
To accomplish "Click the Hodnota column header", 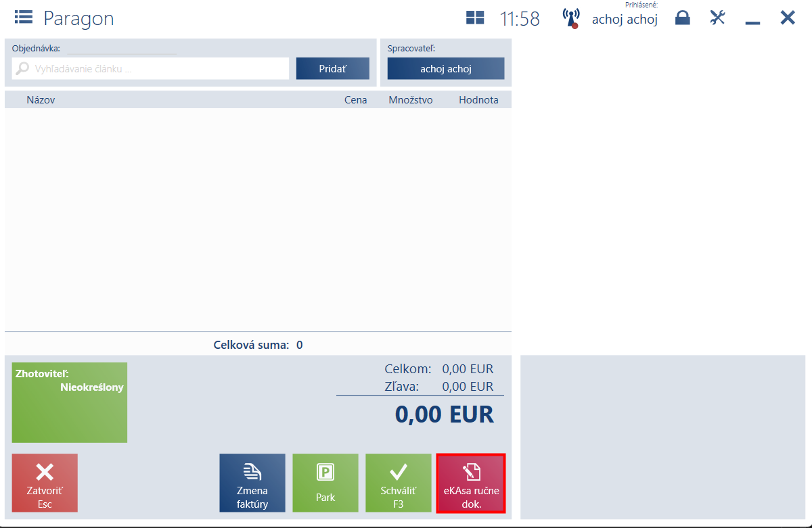I will (x=478, y=100).
